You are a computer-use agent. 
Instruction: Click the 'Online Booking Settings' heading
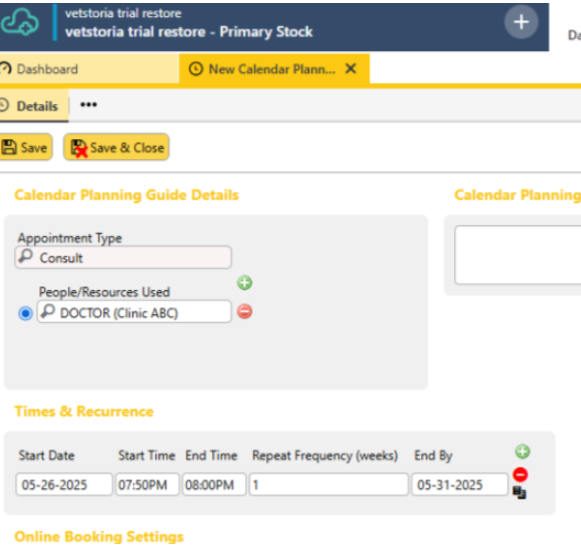[x=99, y=537]
